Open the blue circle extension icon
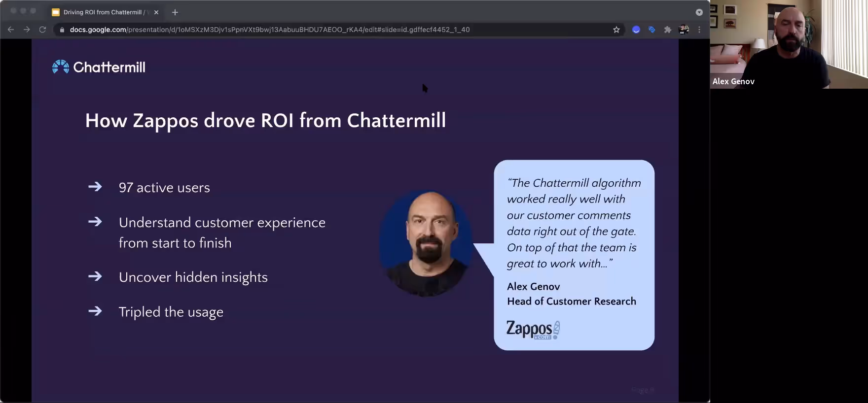 [636, 30]
